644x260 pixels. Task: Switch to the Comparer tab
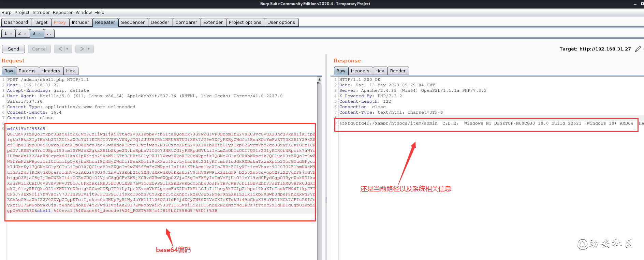point(186,22)
